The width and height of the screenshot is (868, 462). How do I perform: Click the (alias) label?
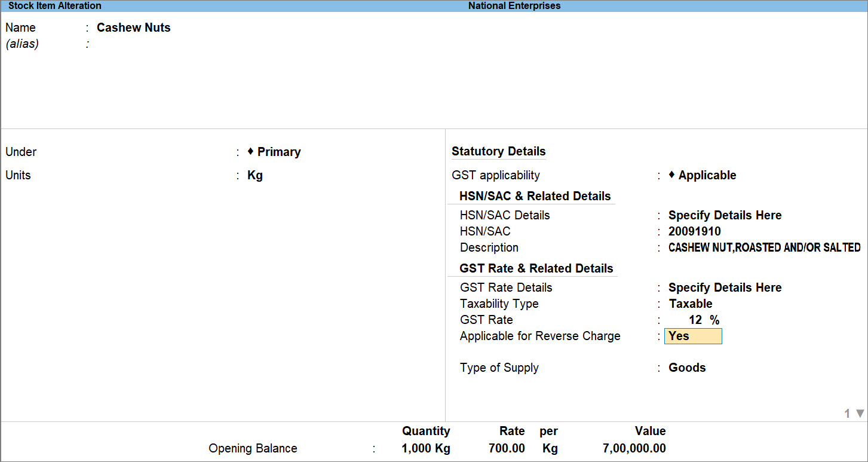pyautogui.click(x=22, y=44)
